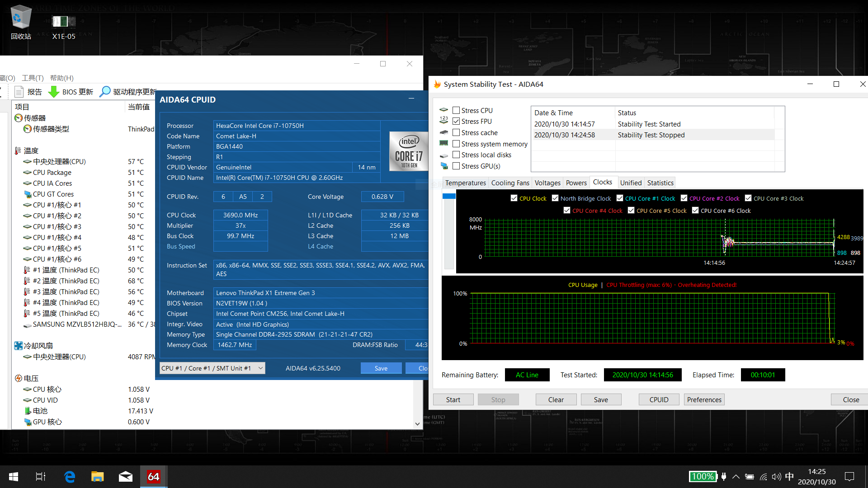This screenshot has width=868, height=488.
Task: Switch to the Powers tab
Action: click(x=576, y=183)
